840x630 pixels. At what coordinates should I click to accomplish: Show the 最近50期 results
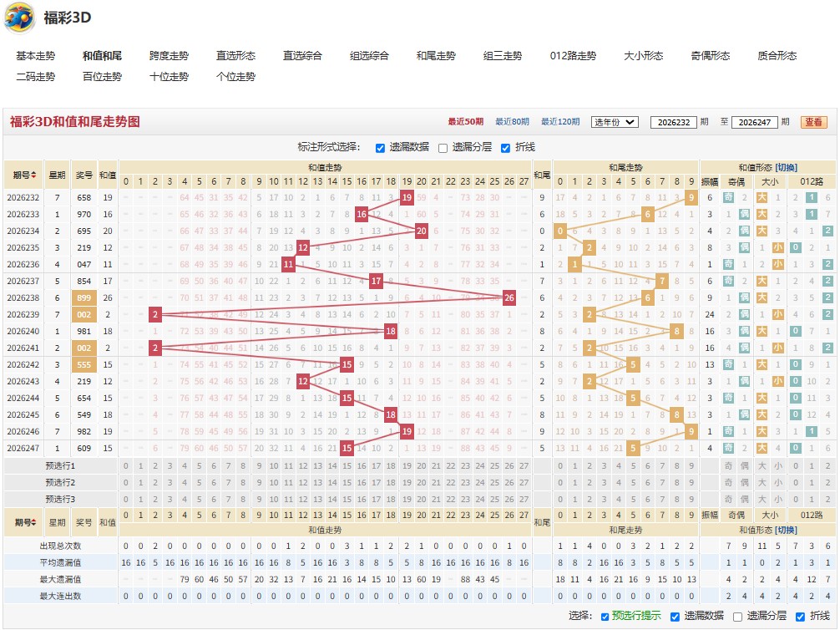point(466,122)
